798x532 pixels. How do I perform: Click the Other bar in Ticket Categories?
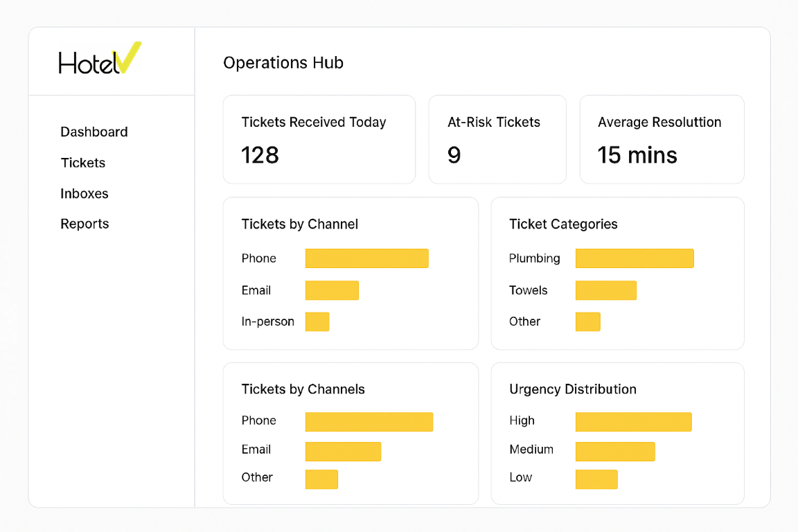tap(587, 321)
